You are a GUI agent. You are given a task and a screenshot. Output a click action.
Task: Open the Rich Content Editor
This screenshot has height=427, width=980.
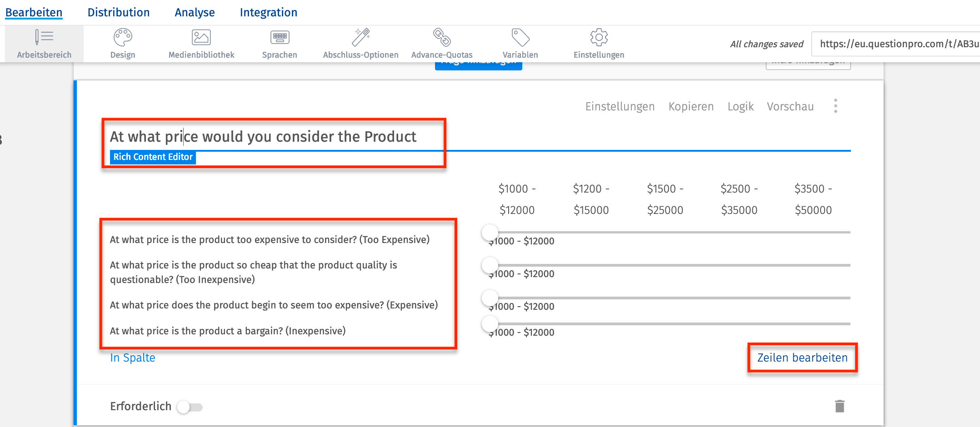153,157
